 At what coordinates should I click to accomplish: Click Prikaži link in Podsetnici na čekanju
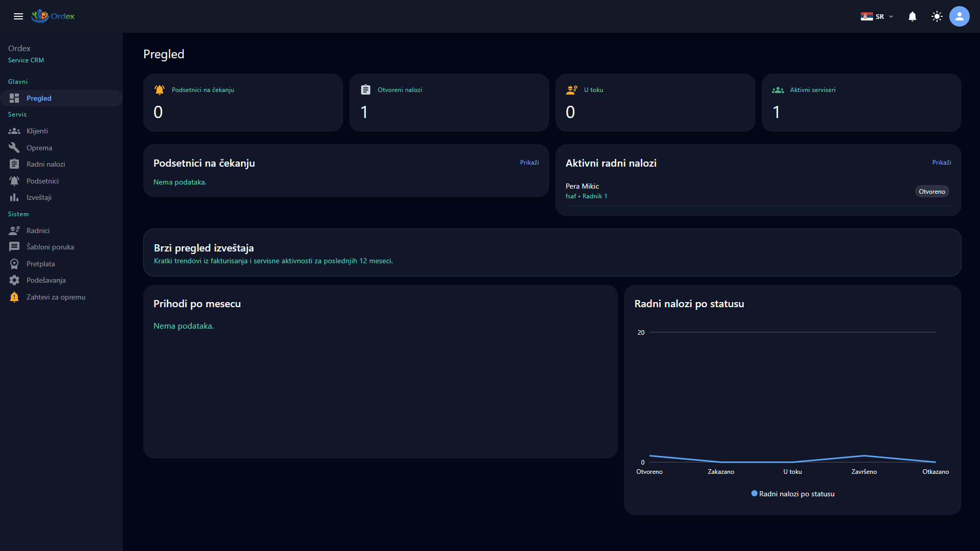click(x=529, y=163)
